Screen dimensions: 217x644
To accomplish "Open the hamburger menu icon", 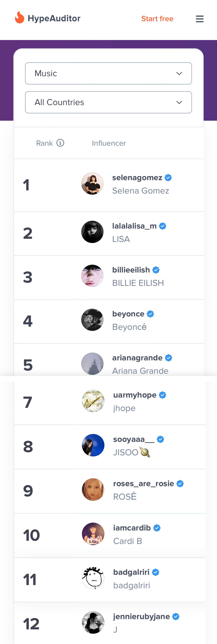I will 199,19.
